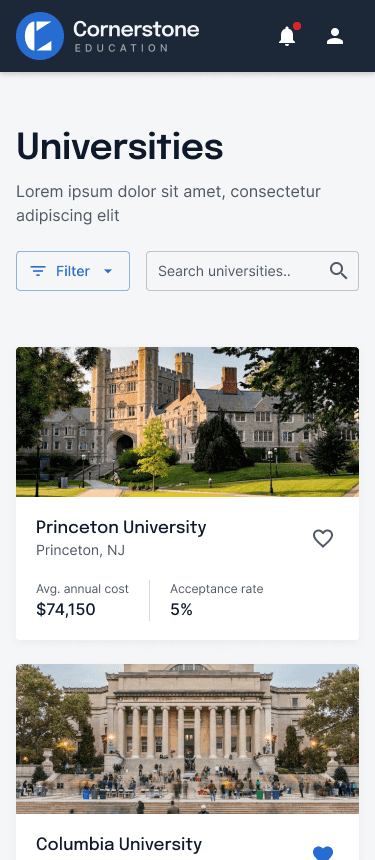Screen dimensions: 375x860
Task: Focus the Search universities field
Action: (252, 271)
